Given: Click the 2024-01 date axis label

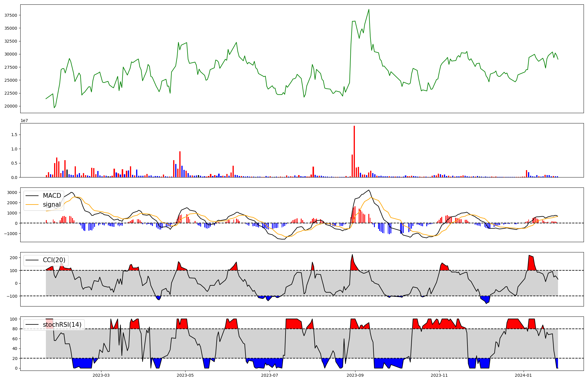Looking at the screenshot, I should click(524, 375).
